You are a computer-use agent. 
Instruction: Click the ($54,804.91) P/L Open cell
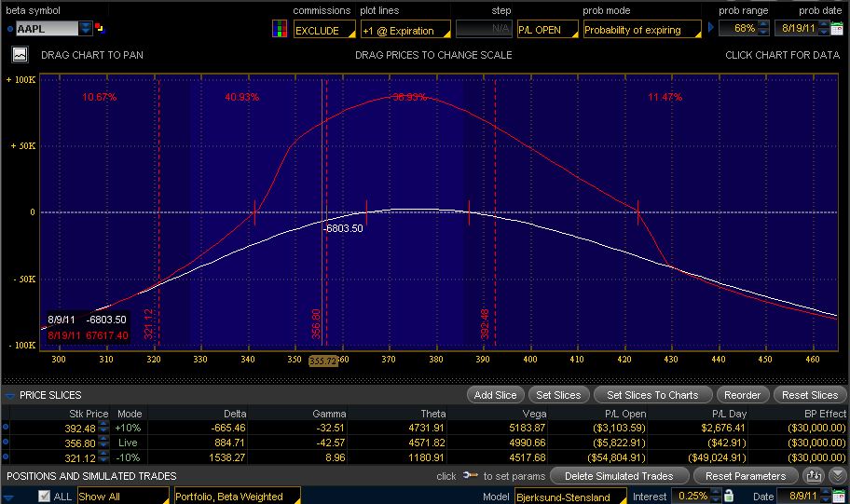[616, 457]
